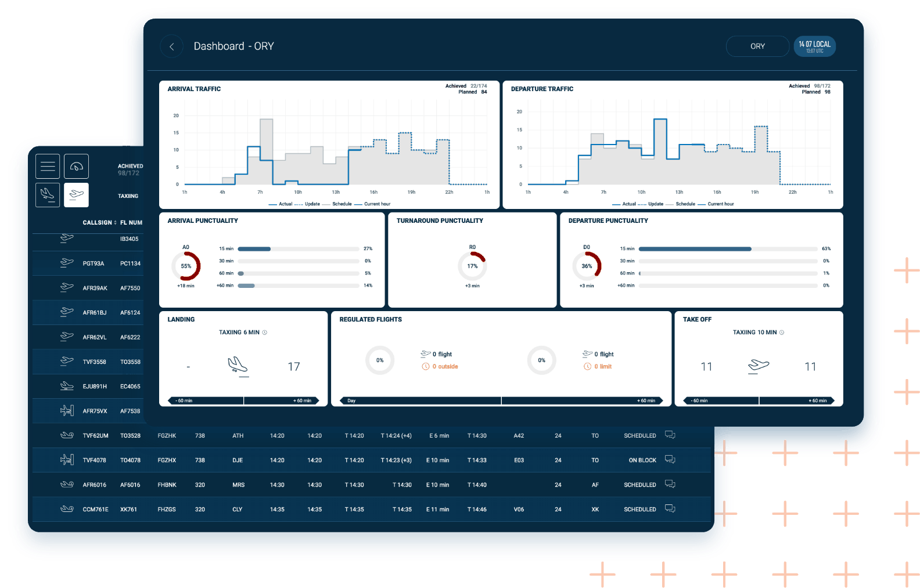This screenshot has height=588, width=920.
Task: Click the Actual legend entry in Arrival Traffic
Action: click(x=281, y=204)
